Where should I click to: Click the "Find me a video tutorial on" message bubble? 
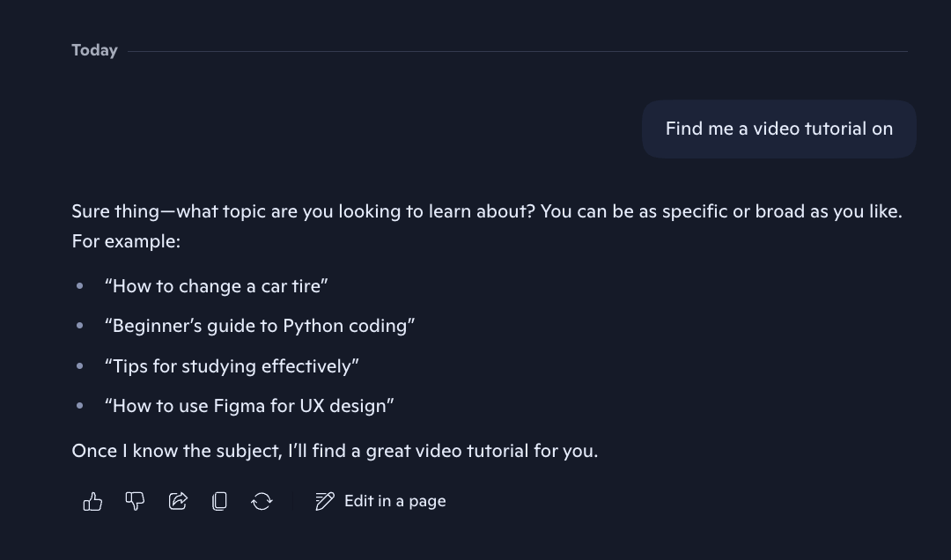[778, 129]
